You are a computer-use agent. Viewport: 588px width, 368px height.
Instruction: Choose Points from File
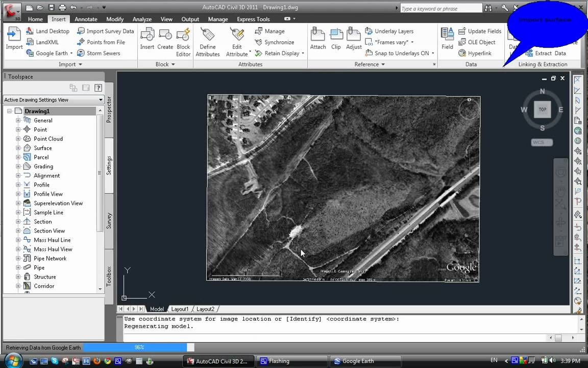[101, 42]
